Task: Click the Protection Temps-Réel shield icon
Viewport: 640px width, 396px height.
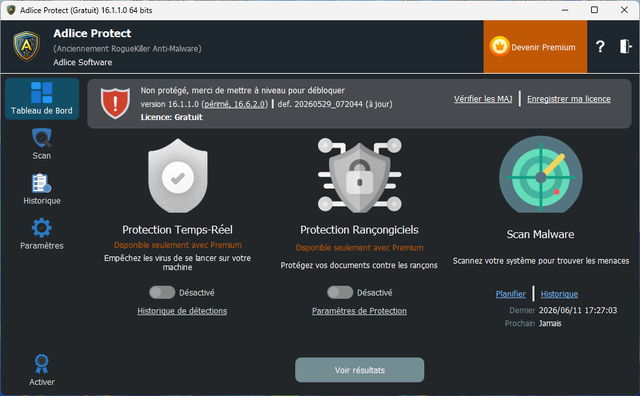Action: (x=178, y=176)
